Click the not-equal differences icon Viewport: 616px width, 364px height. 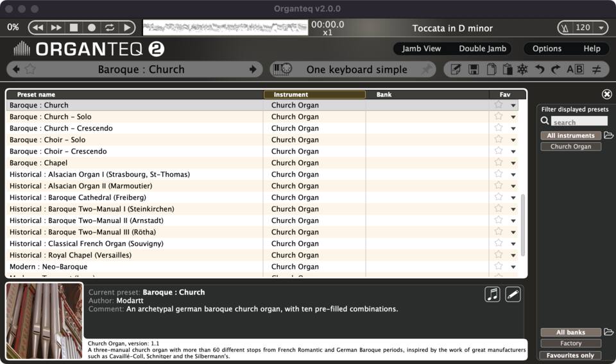coord(596,69)
